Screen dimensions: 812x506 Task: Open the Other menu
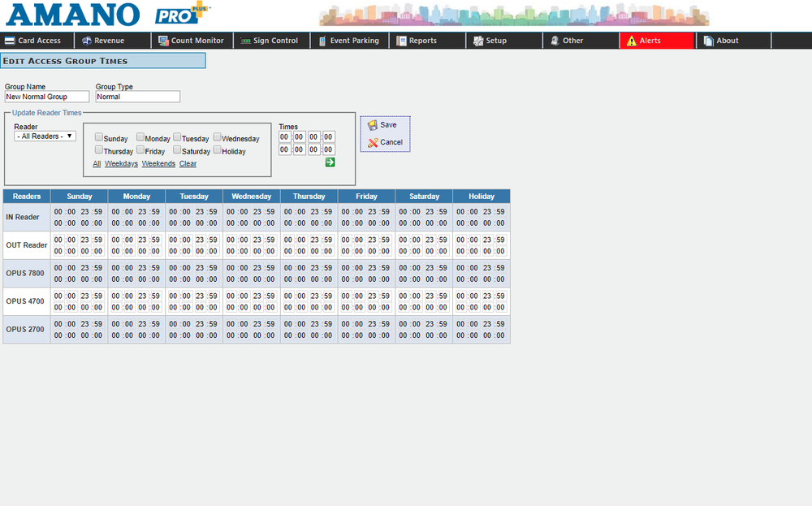[581, 41]
